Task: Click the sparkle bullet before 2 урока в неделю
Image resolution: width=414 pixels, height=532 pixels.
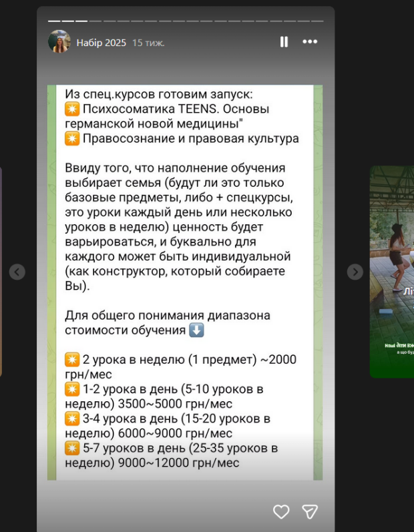Action: pos(72,360)
